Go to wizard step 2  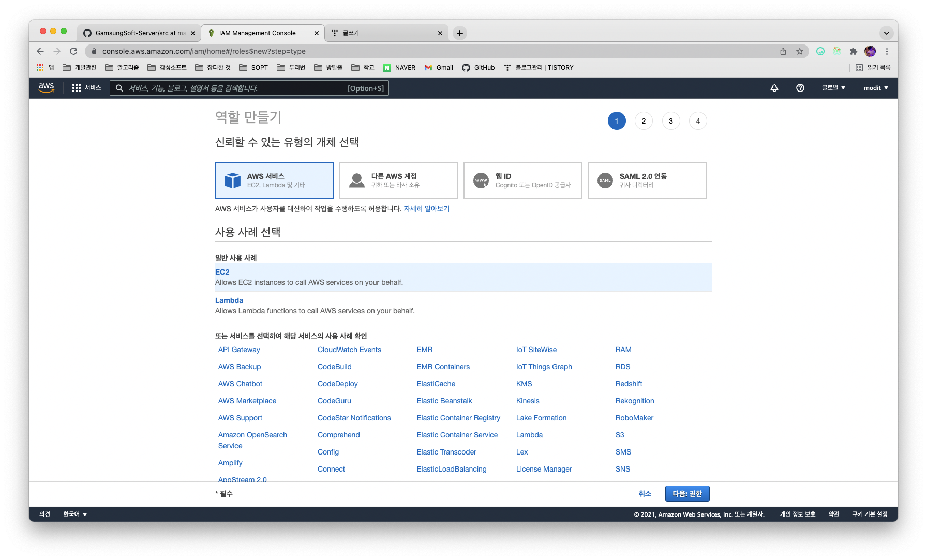(x=644, y=121)
